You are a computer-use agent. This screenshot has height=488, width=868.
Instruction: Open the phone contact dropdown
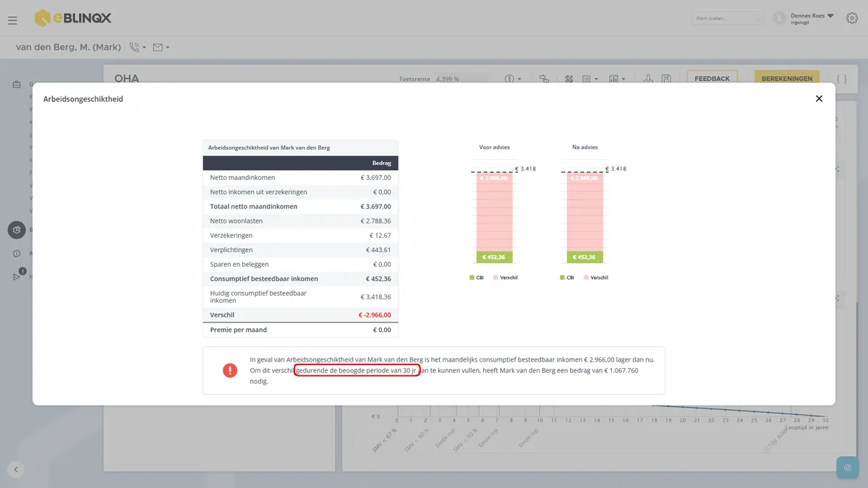coord(137,48)
